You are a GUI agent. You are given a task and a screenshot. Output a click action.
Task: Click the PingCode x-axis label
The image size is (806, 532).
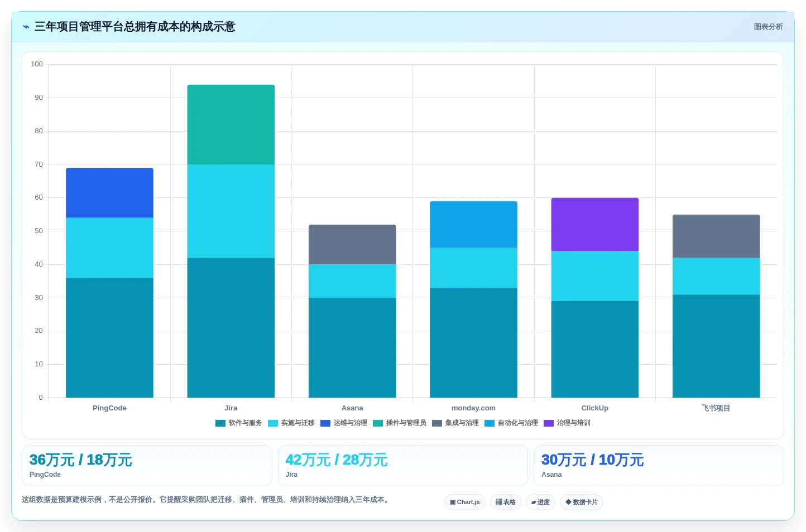point(109,408)
